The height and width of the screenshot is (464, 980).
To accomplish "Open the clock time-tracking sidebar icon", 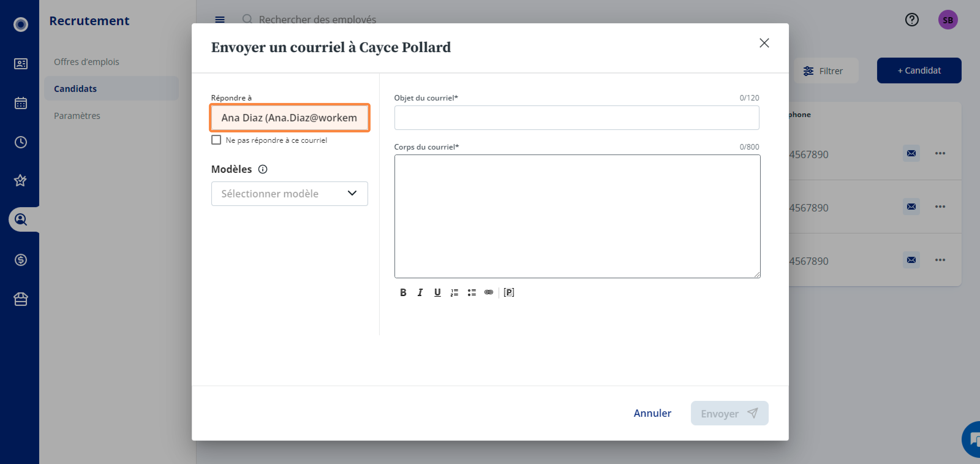I will (x=21, y=143).
